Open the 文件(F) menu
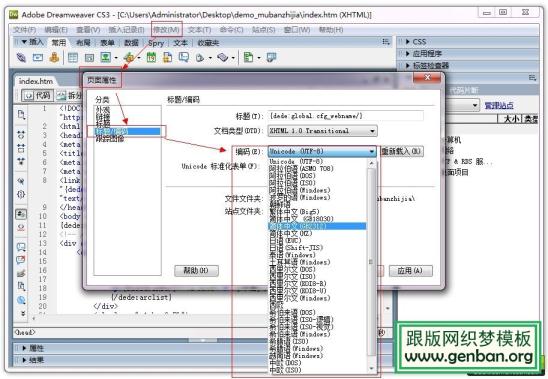The image size is (548, 379). coord(24,30)
